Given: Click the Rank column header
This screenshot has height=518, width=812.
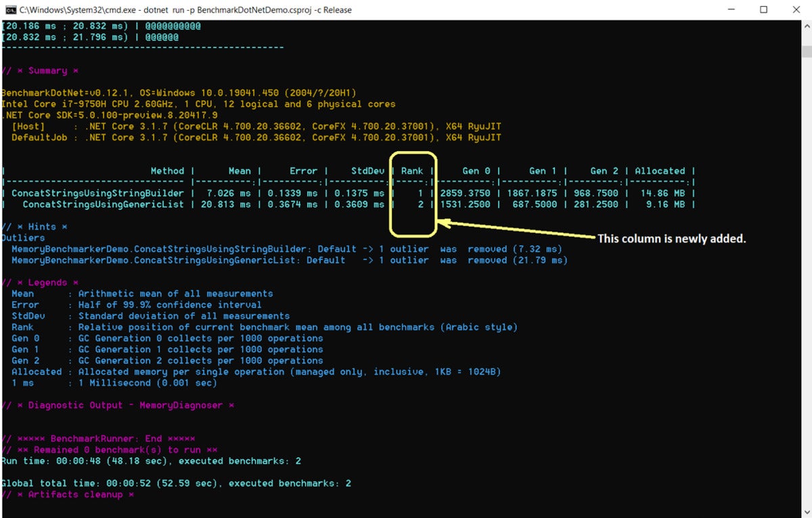Looking at the screenshot, I should (x=412, y=171).
